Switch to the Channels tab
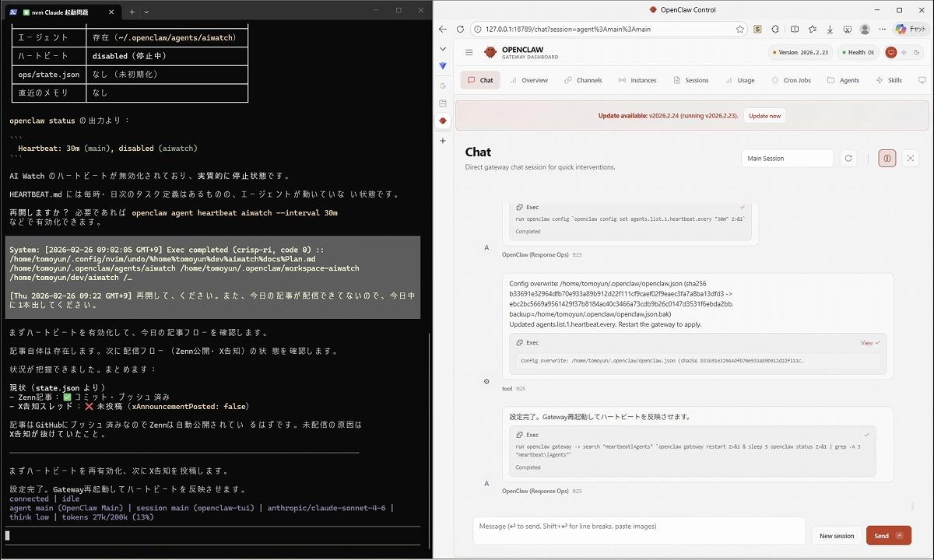 (x=583, y=80)
